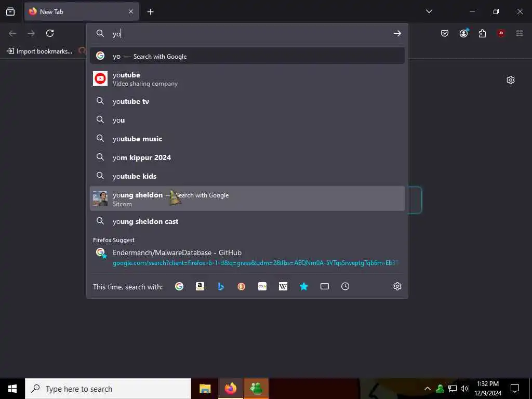Open the List all tabs chevron
The height and width of the screenshot is (399, 532).
[x=429, y=11]
